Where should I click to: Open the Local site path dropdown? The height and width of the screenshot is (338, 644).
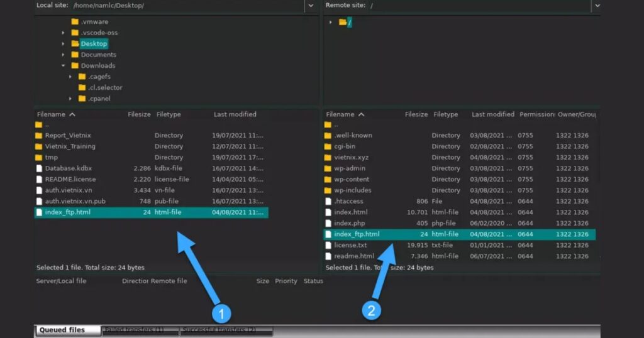pyautogui.click(x=311, y=6)
